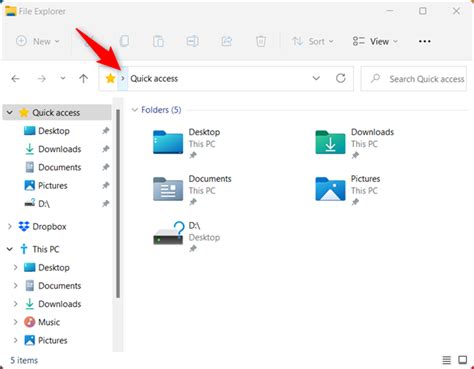Expand Music under This PC
This screenshot has width=474, height=369.
click(15, 322)
